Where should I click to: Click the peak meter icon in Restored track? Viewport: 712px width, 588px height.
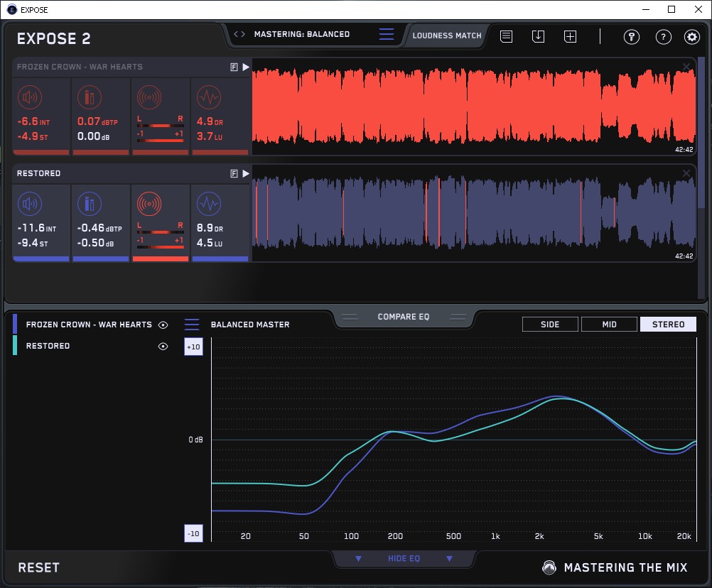tap(89, 205)
